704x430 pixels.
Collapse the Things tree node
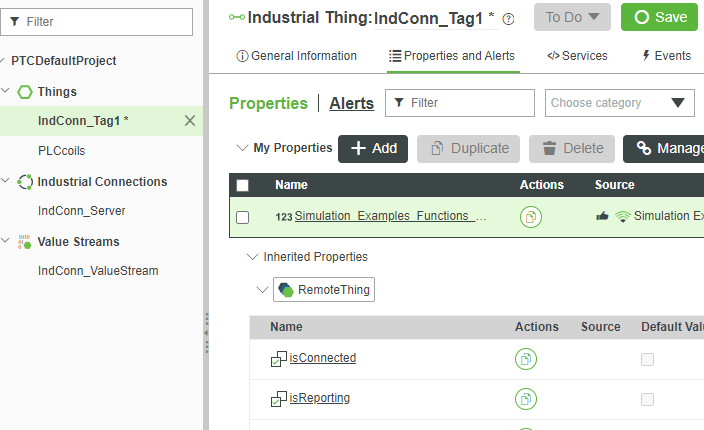click(x=8, y=92)
